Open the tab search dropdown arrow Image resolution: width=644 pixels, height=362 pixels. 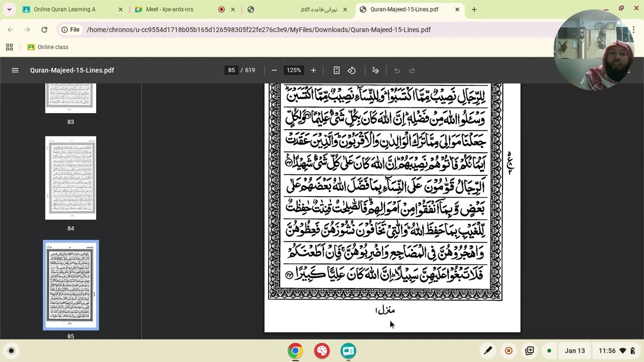click(9, 9)
